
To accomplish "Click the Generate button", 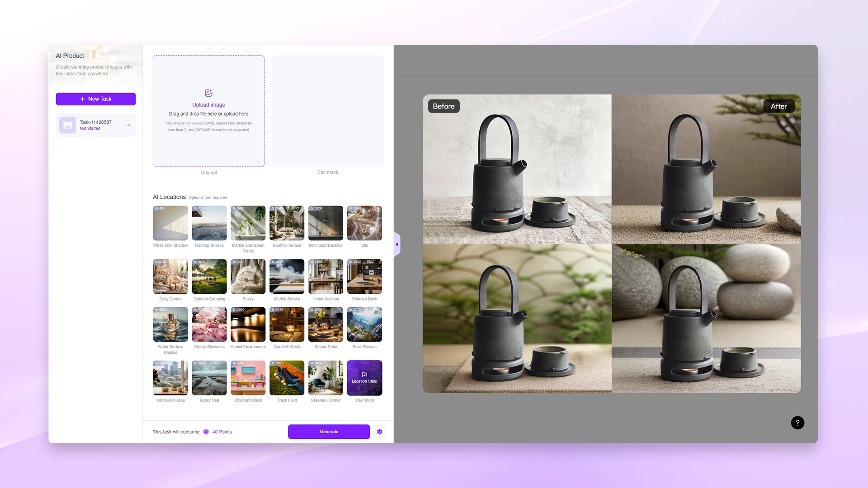I will click(x=329, y=432).
